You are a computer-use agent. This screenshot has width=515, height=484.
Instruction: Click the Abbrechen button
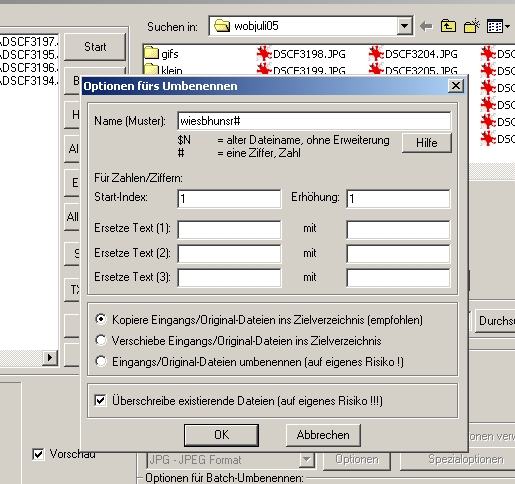(323, 435)
